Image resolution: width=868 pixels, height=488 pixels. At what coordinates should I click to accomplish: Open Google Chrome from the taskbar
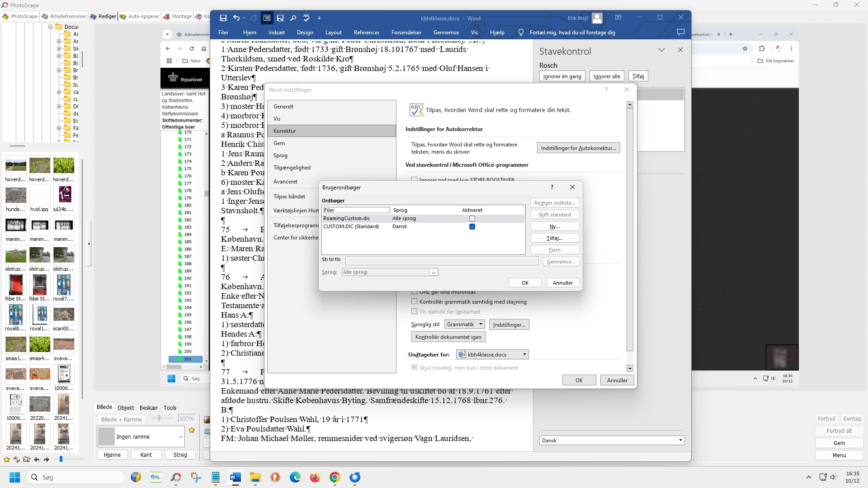coord(335,477)
